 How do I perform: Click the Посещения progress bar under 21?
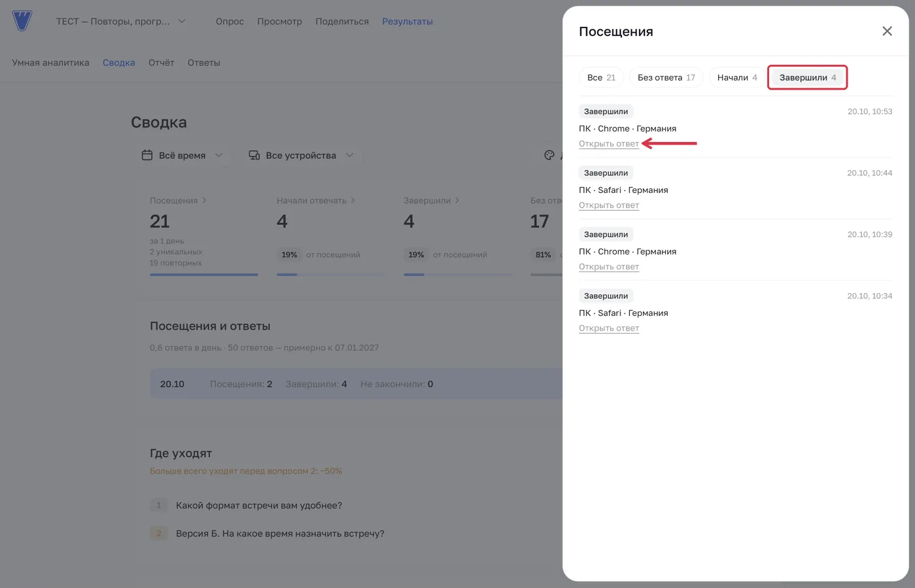click(x=204, y=275)
